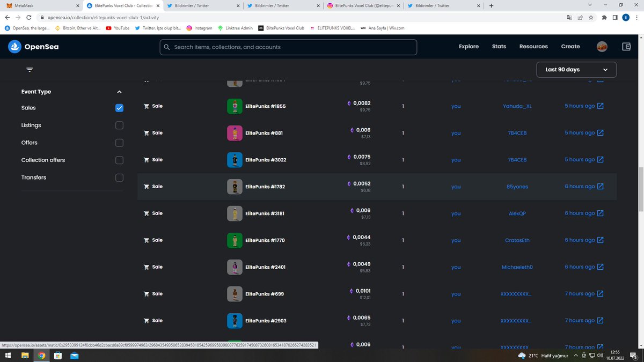Open buyer AlexQP profile

coord(517,213)
